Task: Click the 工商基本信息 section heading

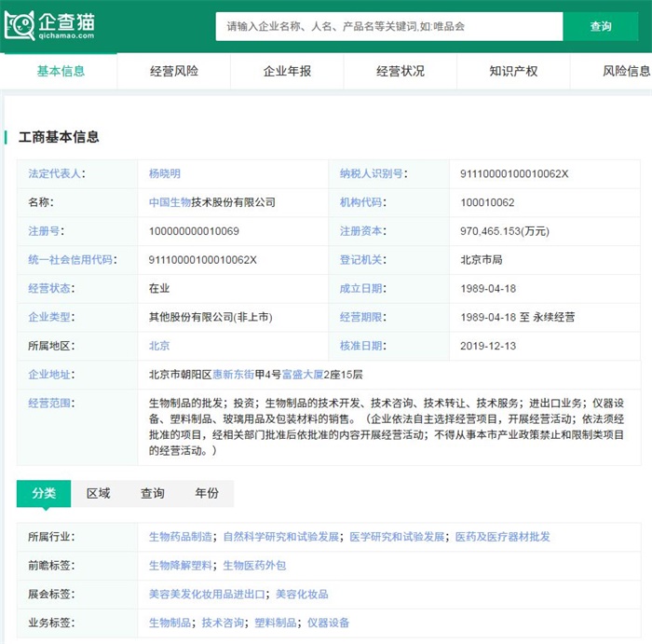Action: [59, 137]
